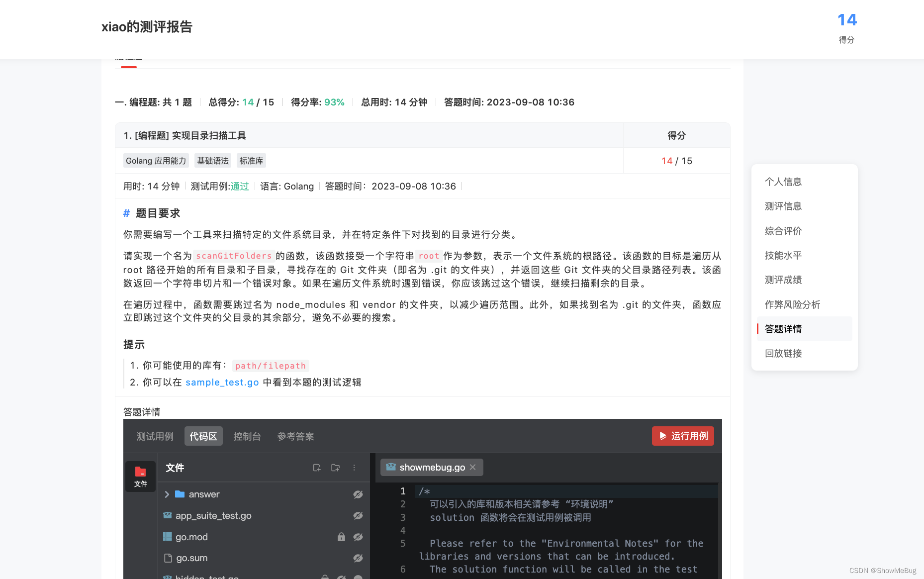Click the go.sum document icon
Viewport: 924px width, 579px height.
coord(168,558)
